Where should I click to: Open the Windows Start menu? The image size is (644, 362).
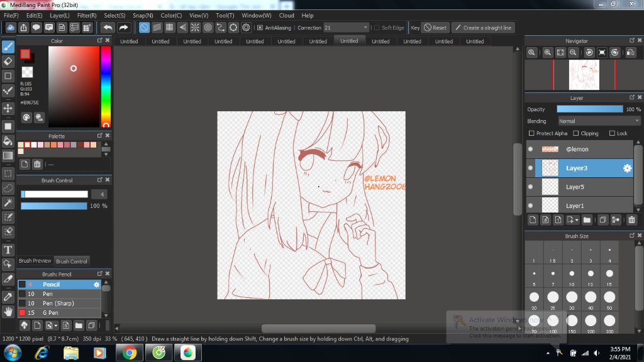(13, 353)
